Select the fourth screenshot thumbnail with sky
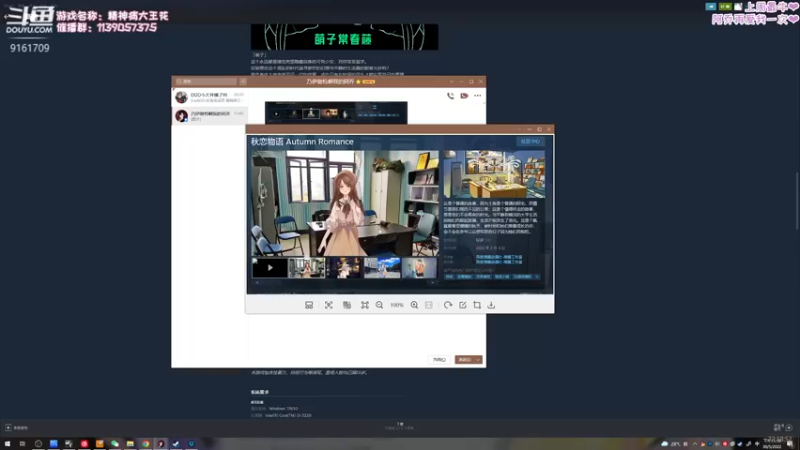 coord(382,268)
